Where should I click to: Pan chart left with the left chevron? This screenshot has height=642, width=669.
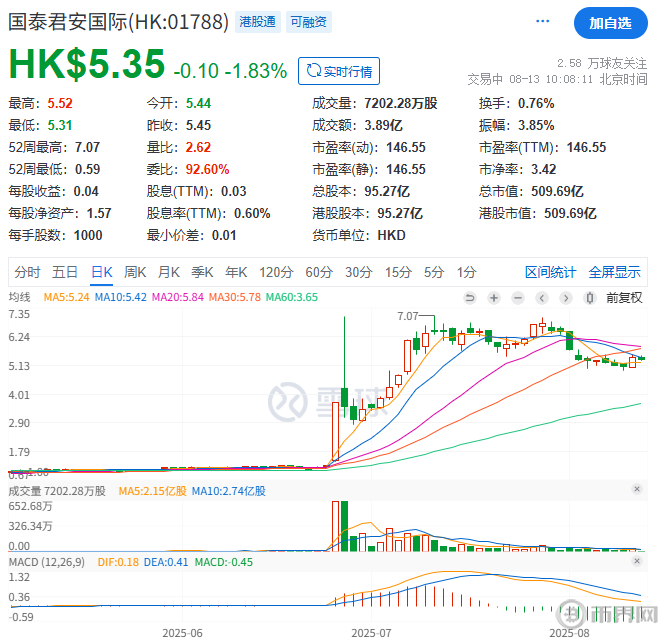click(542, 298)
